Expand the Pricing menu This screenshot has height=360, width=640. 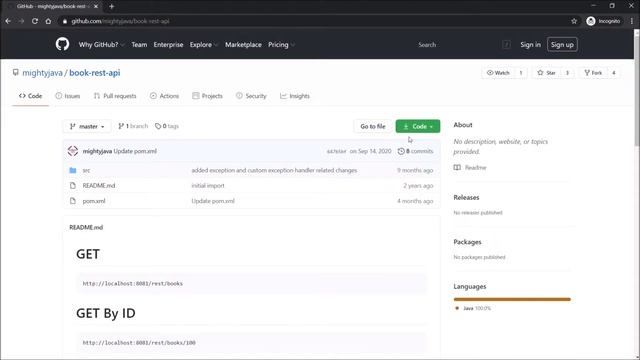281,44
